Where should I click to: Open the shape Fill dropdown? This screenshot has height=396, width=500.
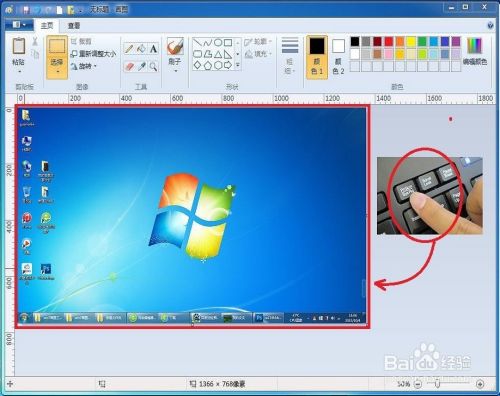tap(258, 54)
